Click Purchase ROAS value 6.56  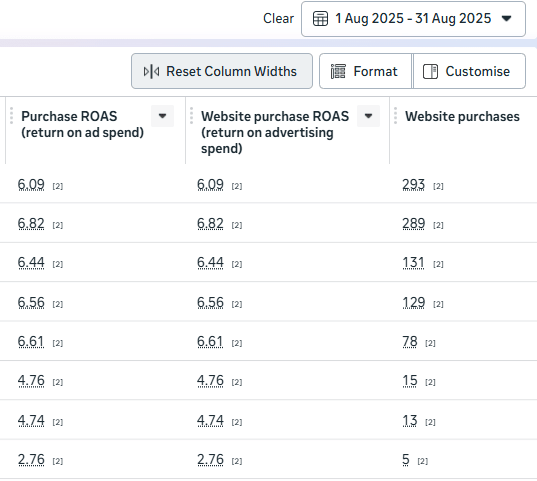(x=31, y=303)
